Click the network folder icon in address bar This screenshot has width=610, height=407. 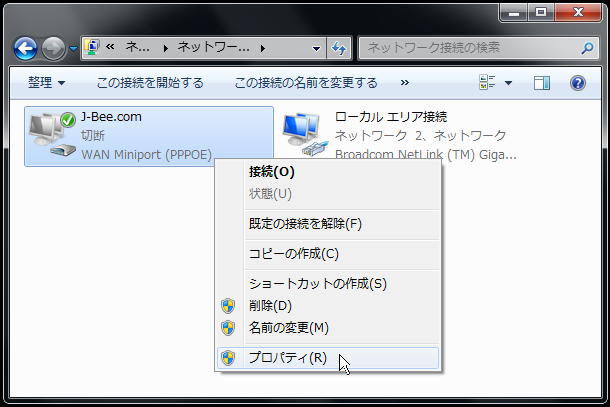pos(92,48)
